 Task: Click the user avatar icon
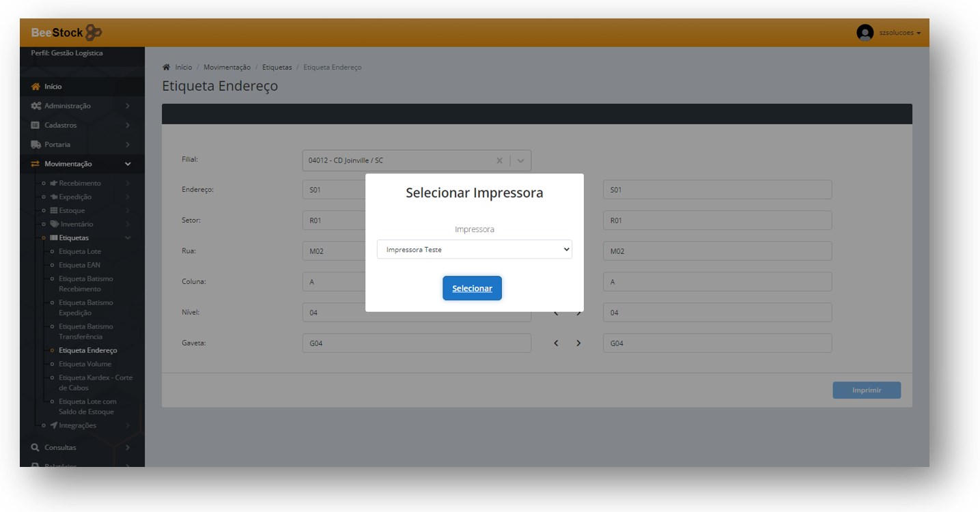pos(865,33)
